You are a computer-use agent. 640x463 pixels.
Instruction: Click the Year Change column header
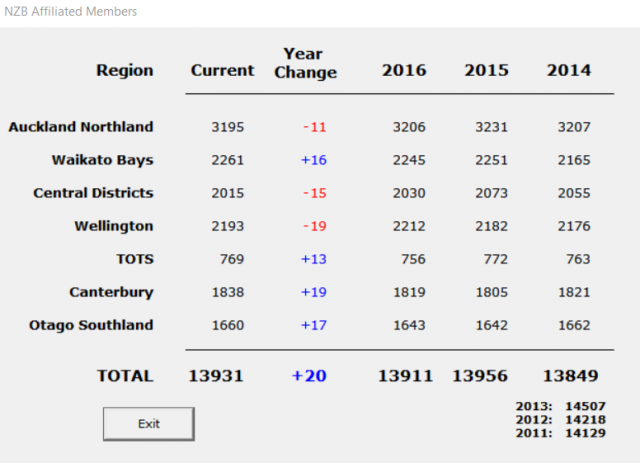(x=305, y=63)
